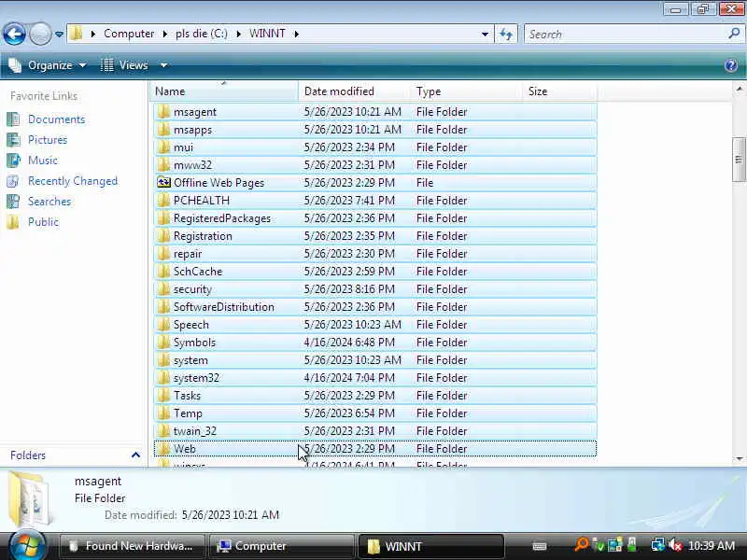Open the recent pages dropdown arrow
This screenshot has height=560, width=747.
[x=59, y=35]
